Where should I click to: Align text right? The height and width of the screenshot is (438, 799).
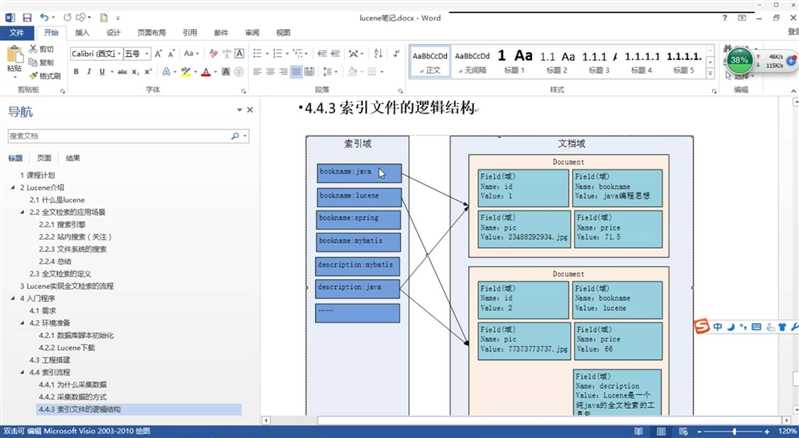click(x=283, y=72)
